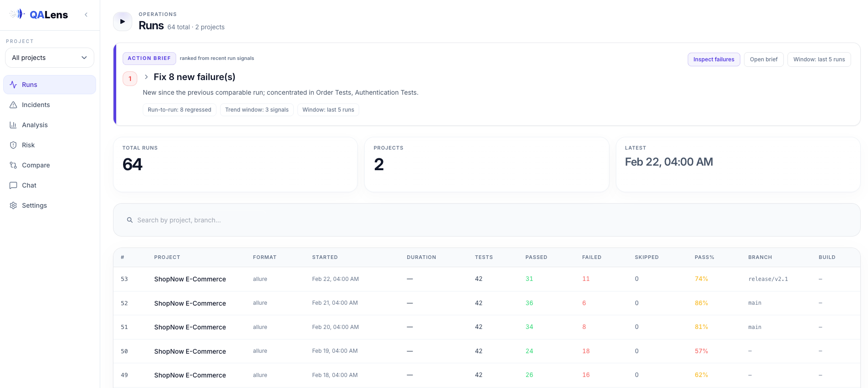Image resolution: width=868 pixels, height=388 pixels.
Task: Click the Chat bubble icon
Action: click(13, 185)
